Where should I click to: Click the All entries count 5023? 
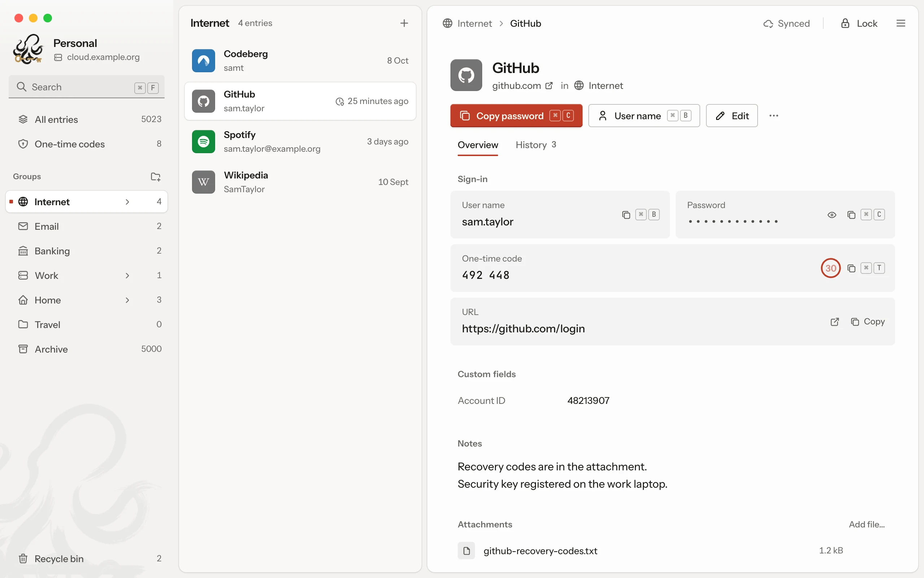(x=151, y=119)
